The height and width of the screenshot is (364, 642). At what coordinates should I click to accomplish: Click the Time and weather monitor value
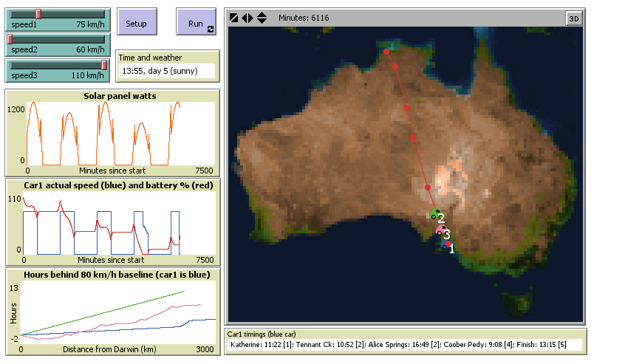point(167,71)
